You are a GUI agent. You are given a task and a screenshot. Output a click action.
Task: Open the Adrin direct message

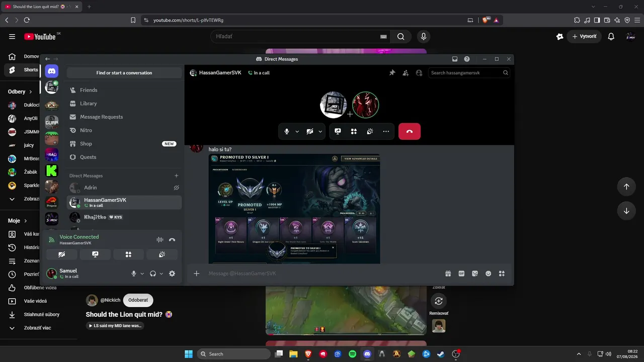coord(124,188)
